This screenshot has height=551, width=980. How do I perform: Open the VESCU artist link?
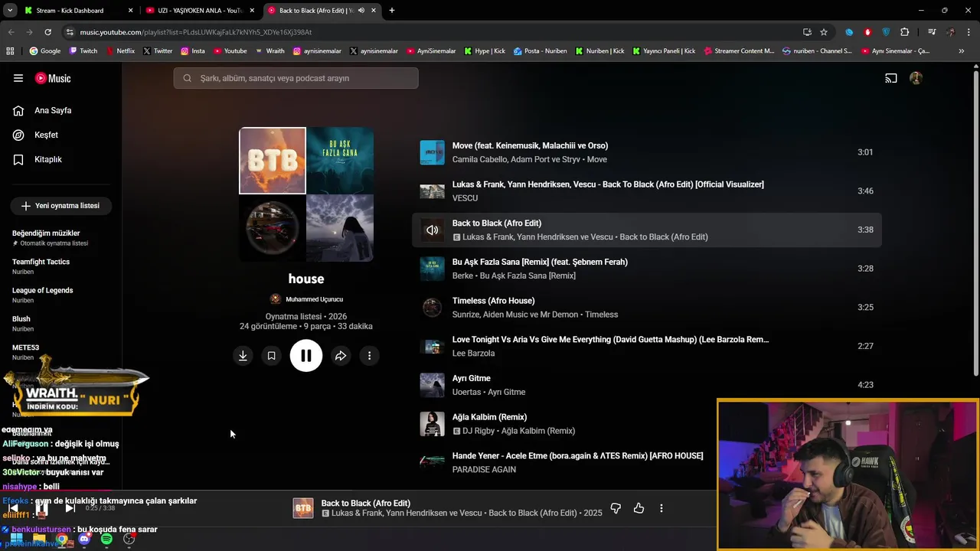tap(465, 198)
